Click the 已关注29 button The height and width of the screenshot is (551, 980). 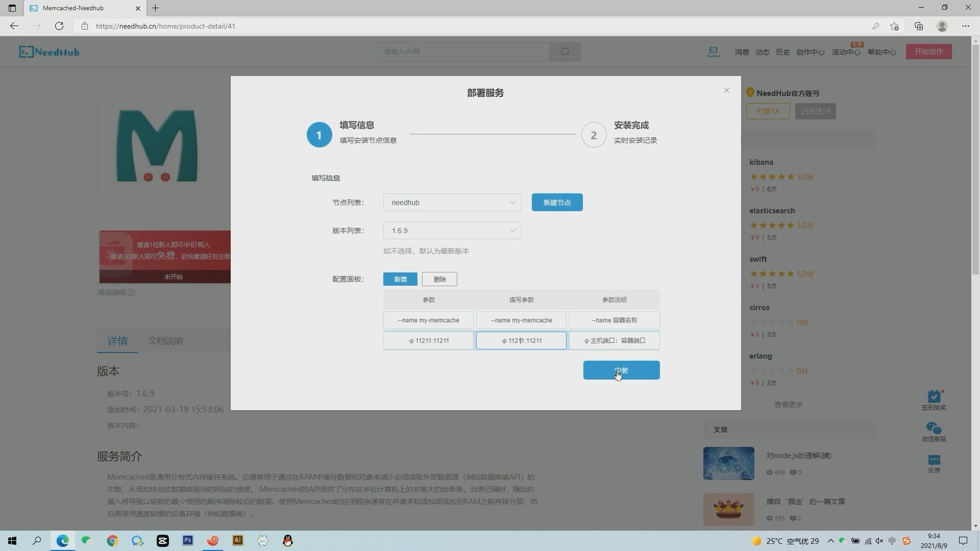point(815,111)
